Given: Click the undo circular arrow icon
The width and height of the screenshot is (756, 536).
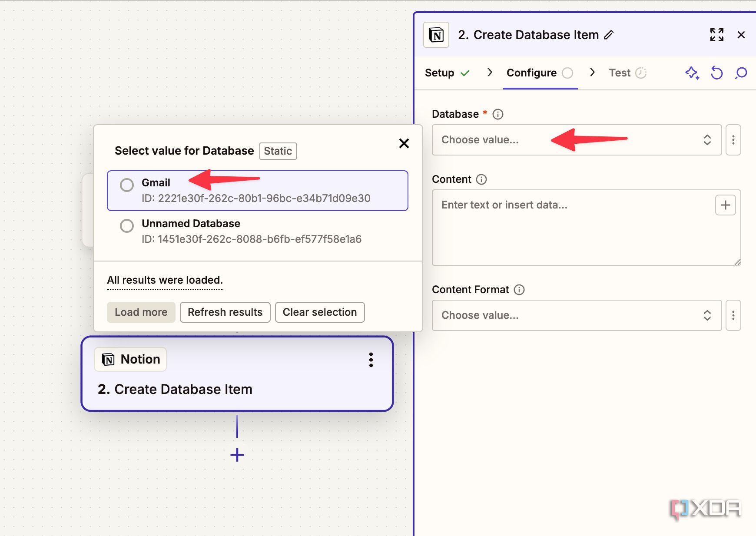Looking at the screenshot, I should [x=717, y=73].
